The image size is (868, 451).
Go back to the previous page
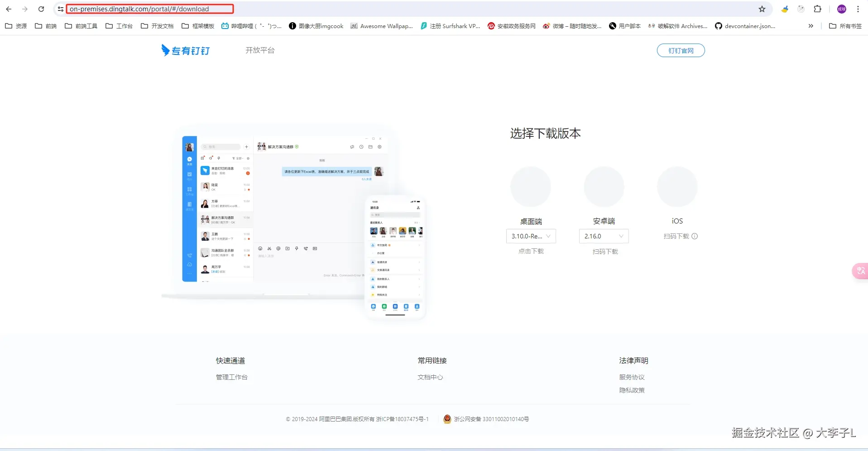[9, 9]
